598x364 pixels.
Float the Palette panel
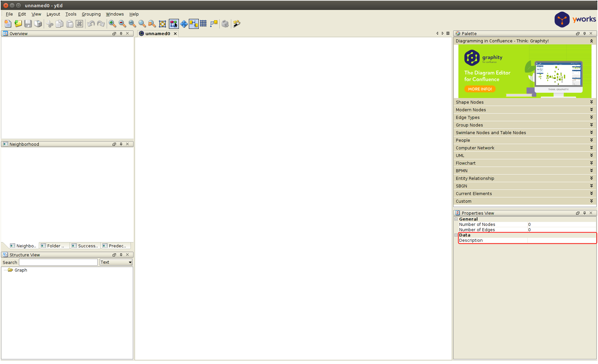tap(578, 33)
